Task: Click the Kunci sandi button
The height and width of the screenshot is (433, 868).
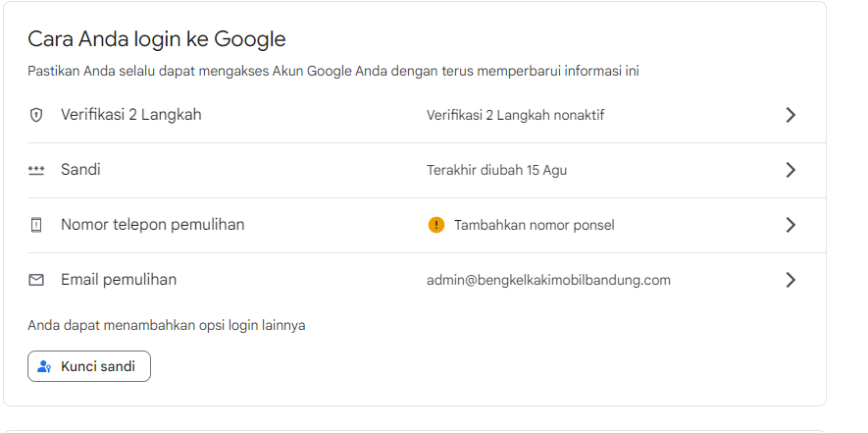Action: [89, 366]
